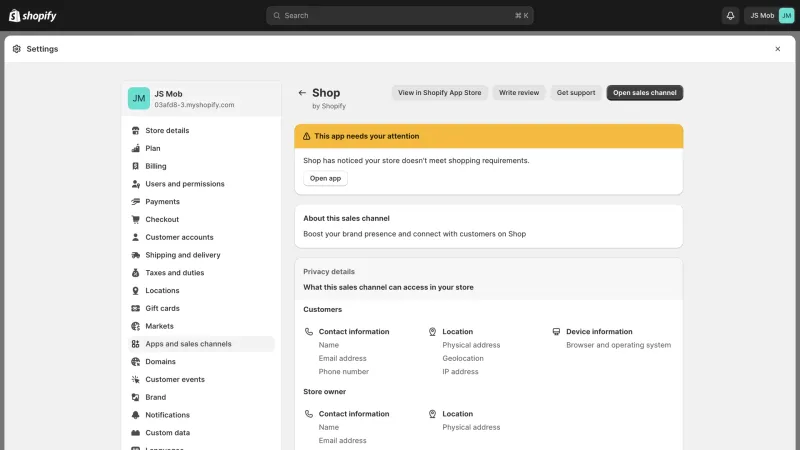
Task: Click the Customer events icon
Action: click(x=135, y=380)
